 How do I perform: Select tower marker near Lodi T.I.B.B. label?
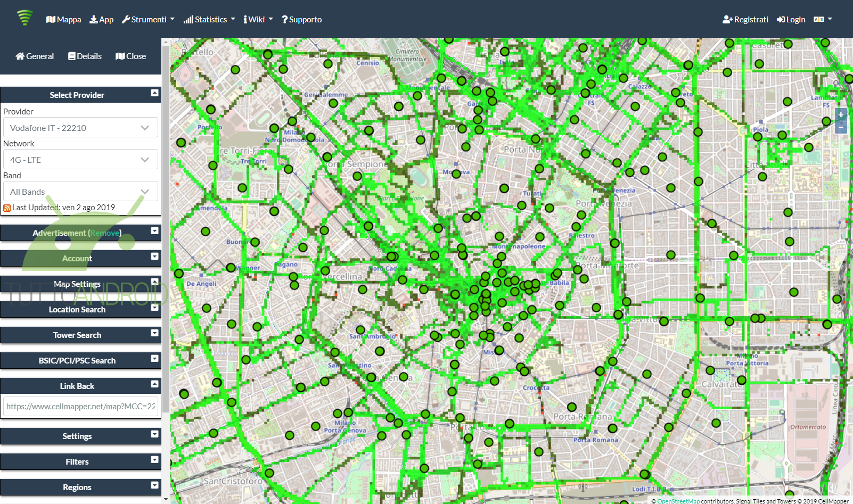(x=645, y=474)
